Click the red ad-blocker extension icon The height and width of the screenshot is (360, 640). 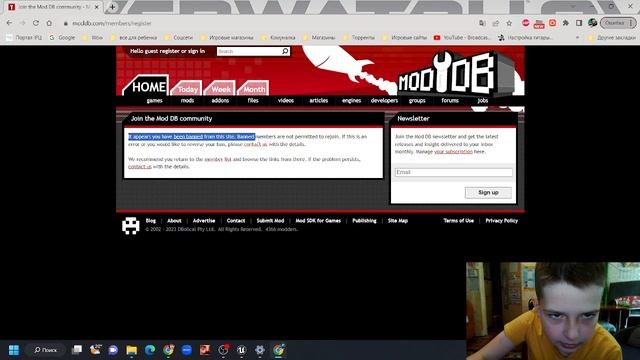coord(525,23)
